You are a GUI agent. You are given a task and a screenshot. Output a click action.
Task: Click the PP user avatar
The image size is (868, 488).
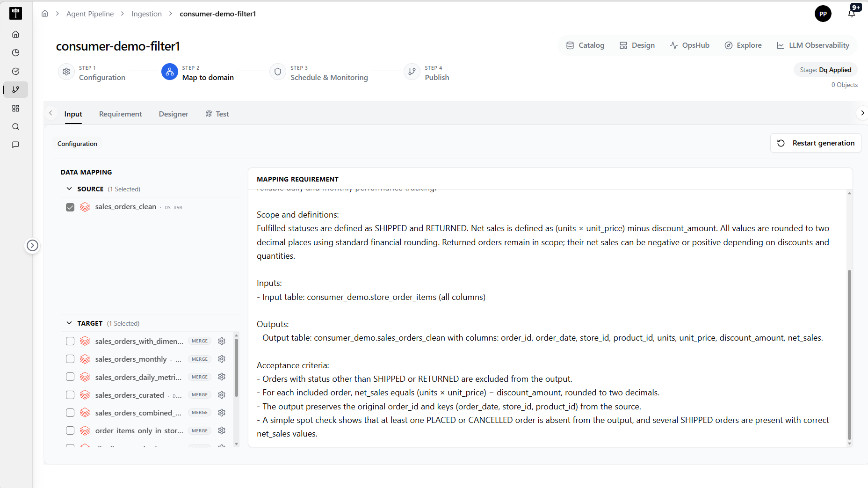click(823, 14)
